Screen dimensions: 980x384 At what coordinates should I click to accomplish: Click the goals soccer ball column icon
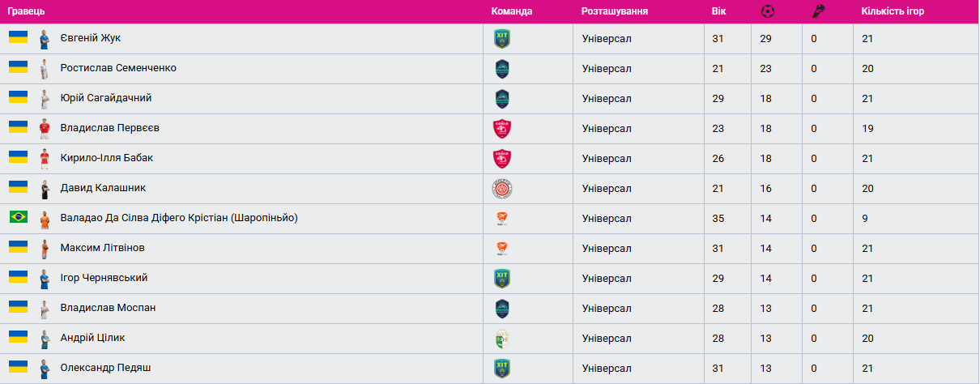[x=768, y=11]
